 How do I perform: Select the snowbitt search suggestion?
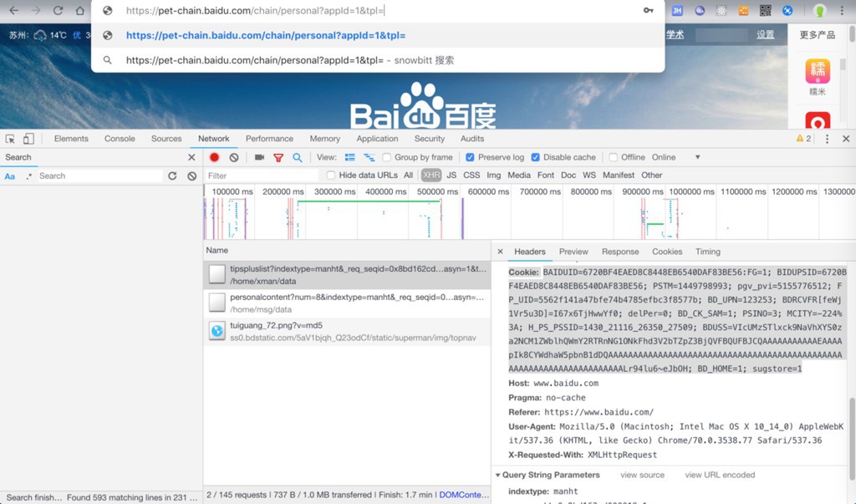point(378,60)
